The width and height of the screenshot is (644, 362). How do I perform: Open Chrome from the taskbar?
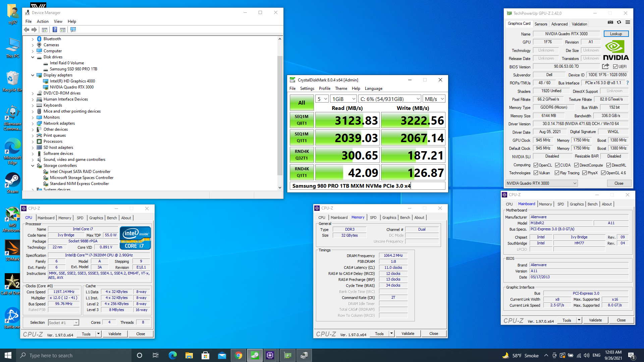[x=238, y=355]
